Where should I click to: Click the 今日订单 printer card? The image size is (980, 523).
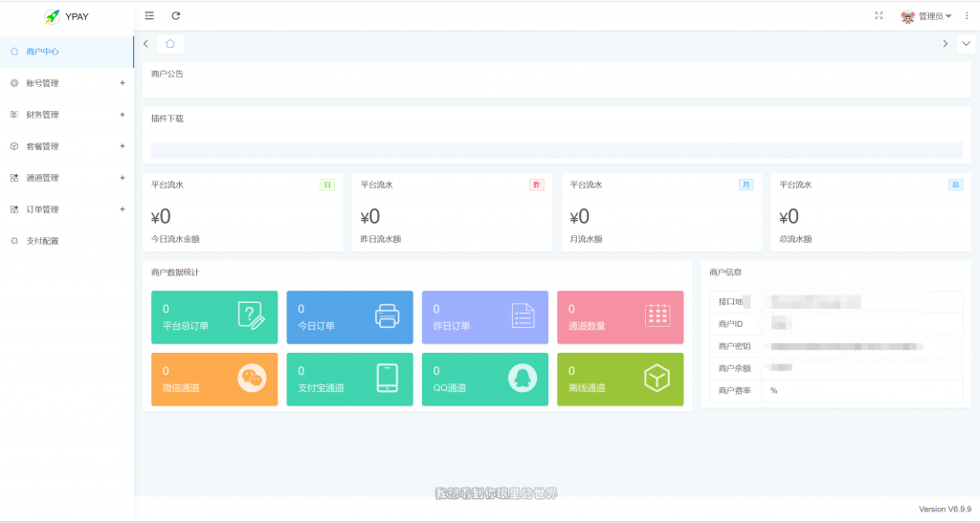pos(349,317)
